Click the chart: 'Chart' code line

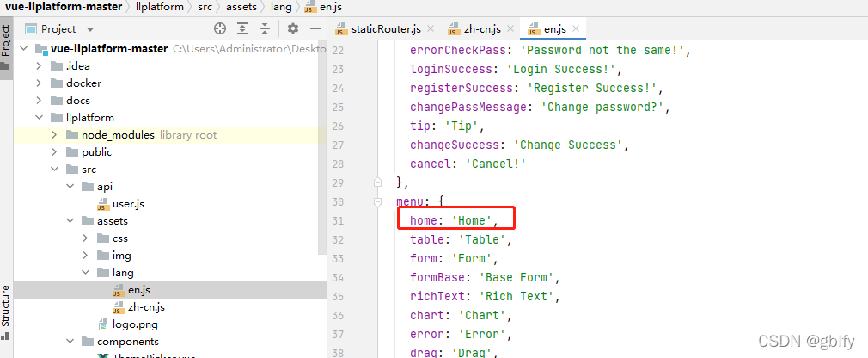(x=461, y=315)
